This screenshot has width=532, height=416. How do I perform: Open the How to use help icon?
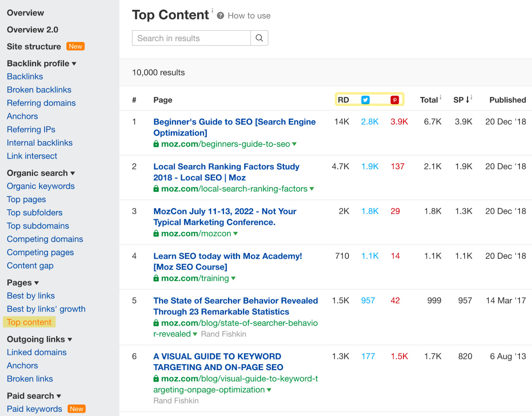[x=220, y=16]
